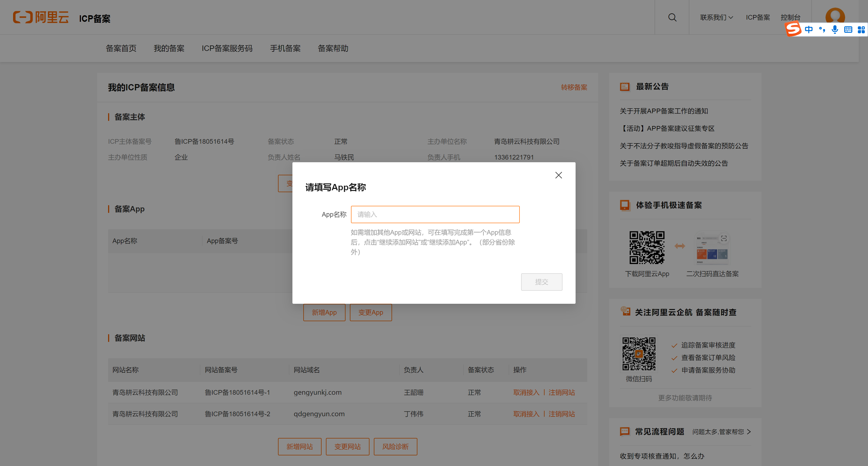868x466 pixels.
Task: Click the App备案号 column header
Action: tap(222, 241)
